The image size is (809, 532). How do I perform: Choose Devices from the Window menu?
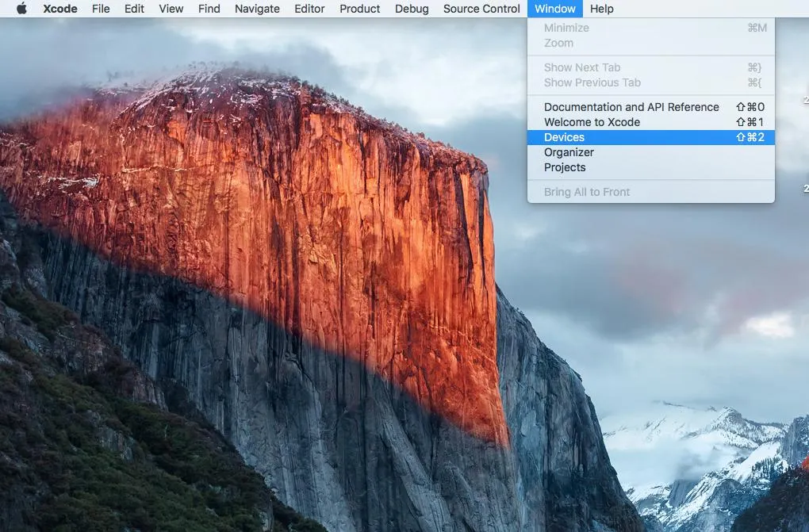650,137
